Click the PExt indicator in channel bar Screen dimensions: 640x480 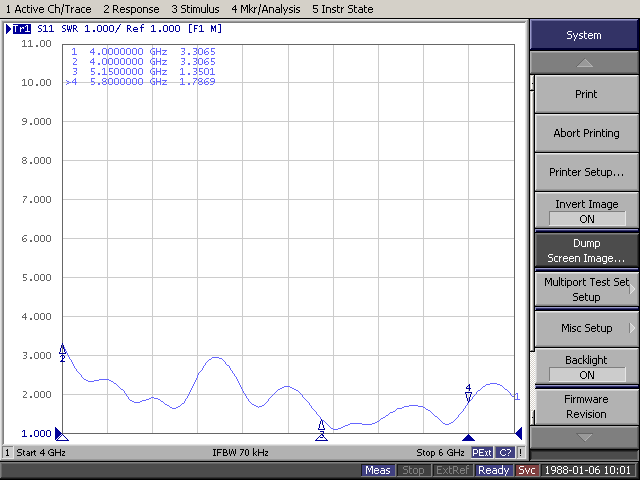pos(482,453)
